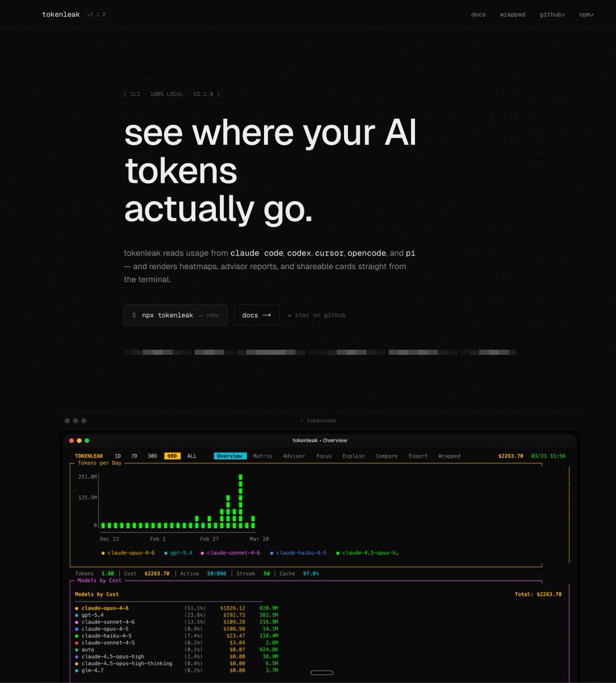Switch to the Advisor tab

(294, 456)
